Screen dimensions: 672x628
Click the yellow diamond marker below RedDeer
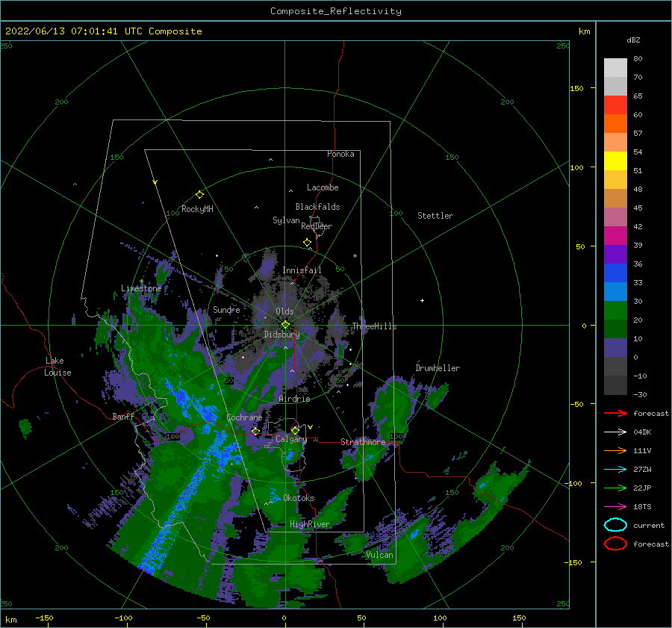tap(307, 243)
